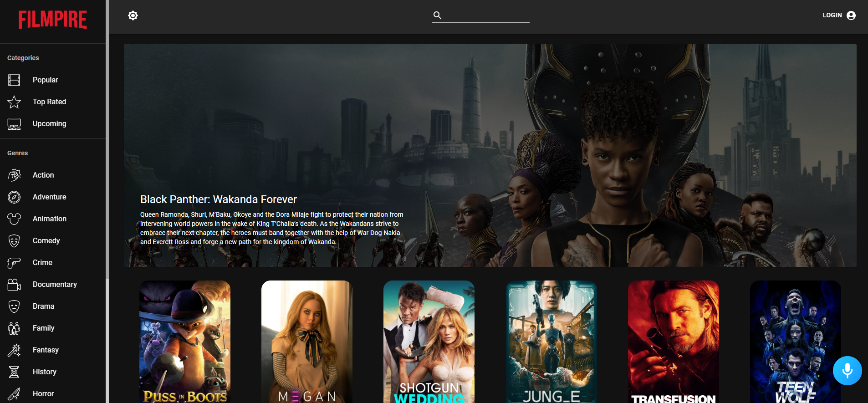Click the Animation mouse-ears icon
Viewport: 868px width, 403px height.
point(14,219)
